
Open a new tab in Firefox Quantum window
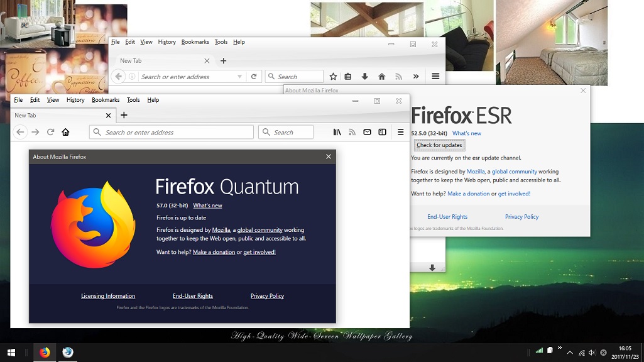tap(124, 115)
